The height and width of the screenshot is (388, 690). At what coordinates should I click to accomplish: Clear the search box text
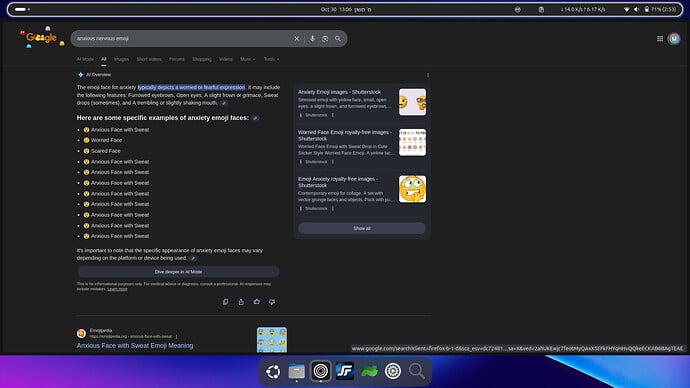click(x=297, y=39)
